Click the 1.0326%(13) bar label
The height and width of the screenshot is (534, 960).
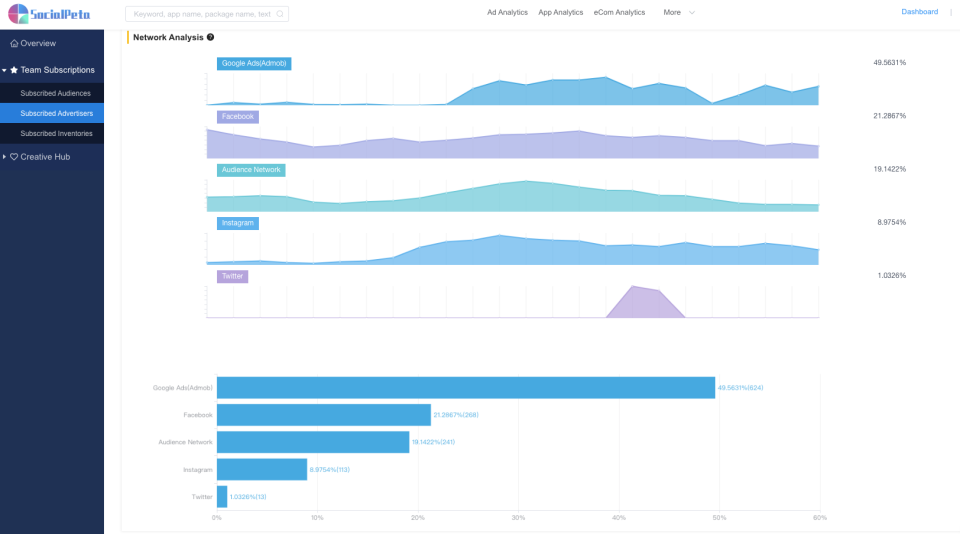point(248,497)
